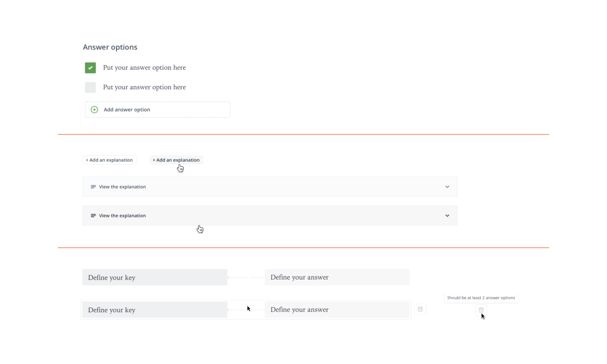Screen dimensions: 607x364
Task: Expand the upper View the explanation chevron
Action: [447, 187]
